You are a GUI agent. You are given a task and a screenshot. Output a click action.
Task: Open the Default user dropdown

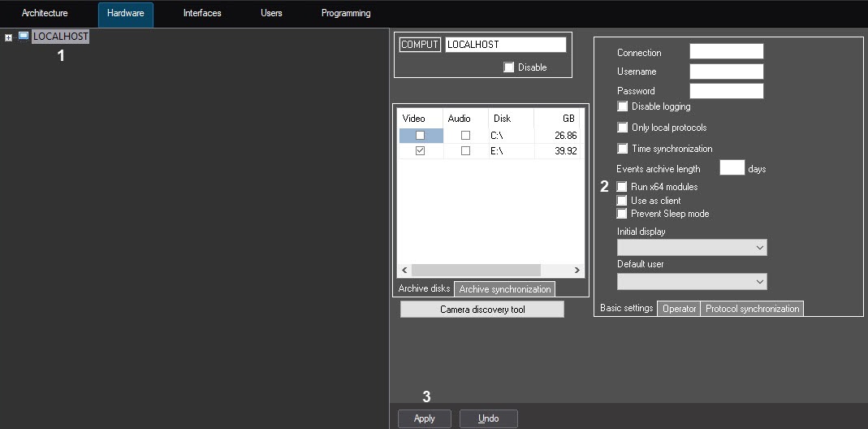[x=692, y=281]
